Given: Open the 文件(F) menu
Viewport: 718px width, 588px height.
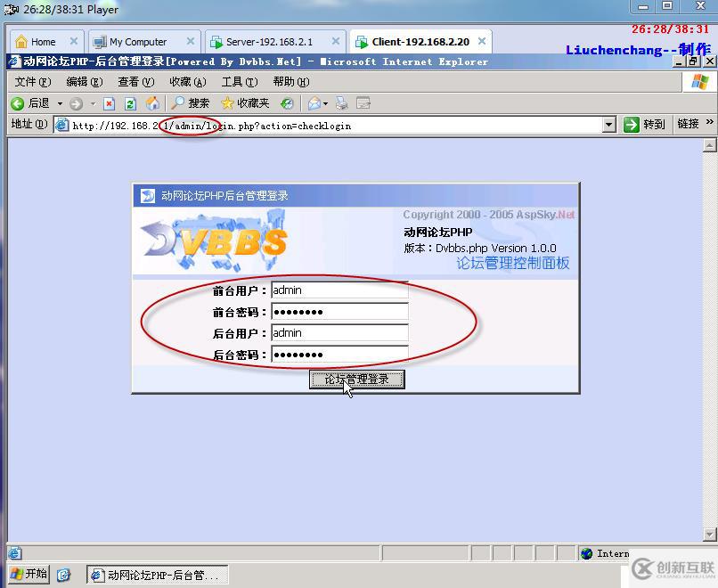Looking at the screenshot, I should [32, 82].
